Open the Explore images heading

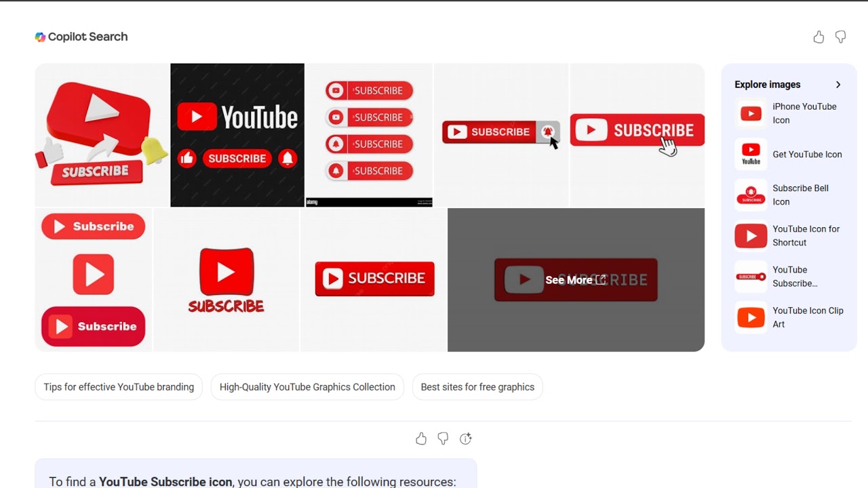pyautogui.click(x=768, y=85)
